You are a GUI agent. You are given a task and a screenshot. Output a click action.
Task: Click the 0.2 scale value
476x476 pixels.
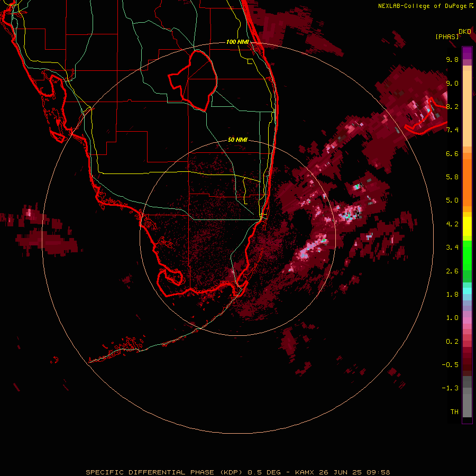[x=452, y=342]
